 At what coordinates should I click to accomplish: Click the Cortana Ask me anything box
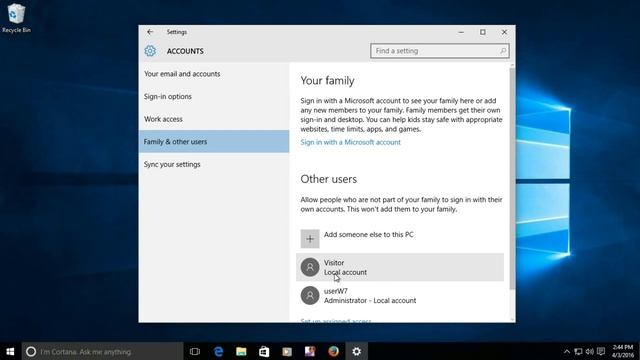pyautogui.click(x=102, y=351)
